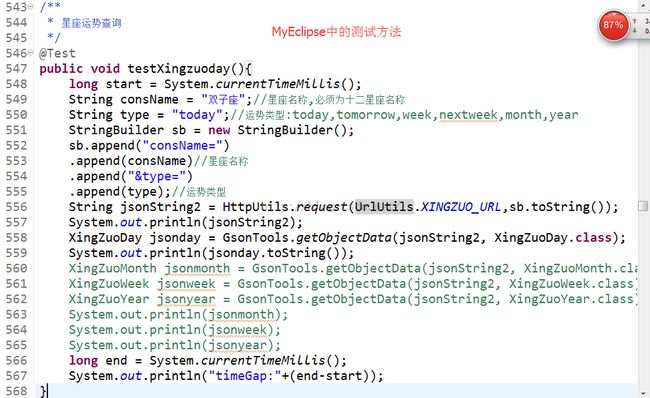Click the "timeGap:" string literal

pos(245,376)
